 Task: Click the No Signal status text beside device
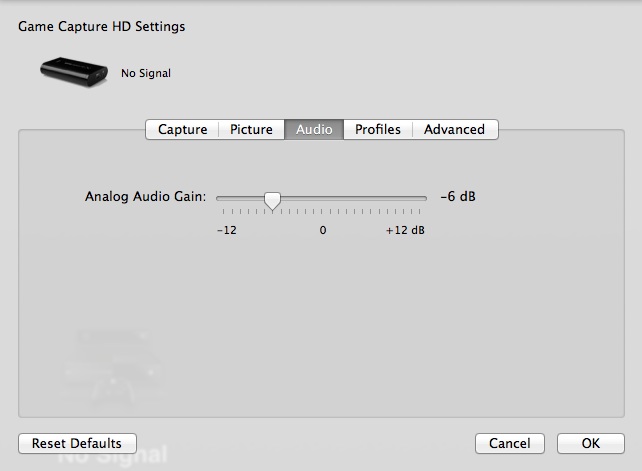tap(146, 73)
